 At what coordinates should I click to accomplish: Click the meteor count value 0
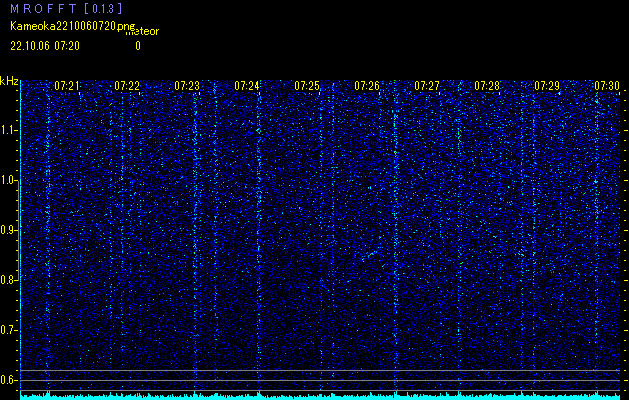coord(138,46)
